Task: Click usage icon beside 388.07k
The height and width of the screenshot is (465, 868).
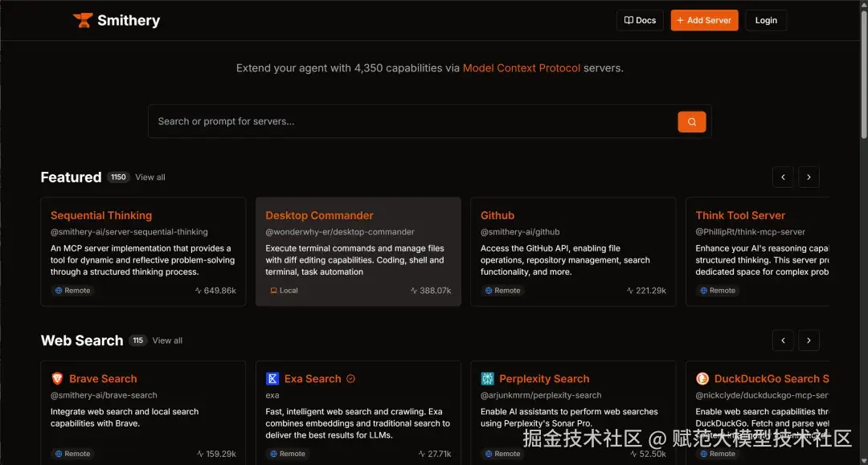Action: point(414,290)
